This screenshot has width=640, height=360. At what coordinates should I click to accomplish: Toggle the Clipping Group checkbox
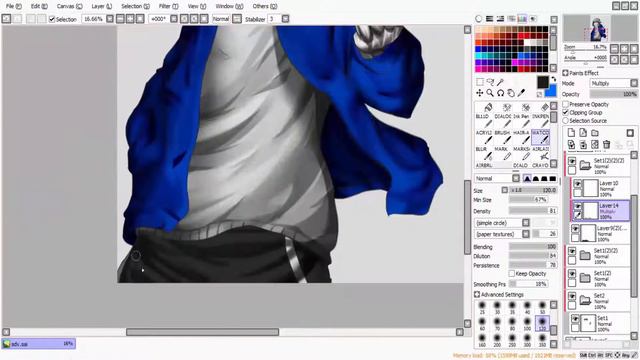566,113
